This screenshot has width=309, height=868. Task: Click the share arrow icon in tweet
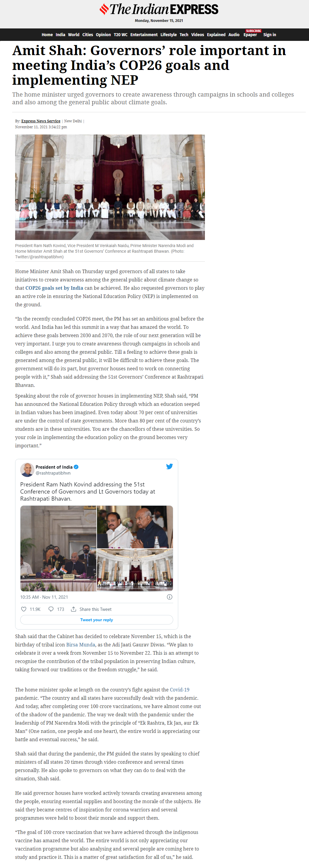click(73, 609)
